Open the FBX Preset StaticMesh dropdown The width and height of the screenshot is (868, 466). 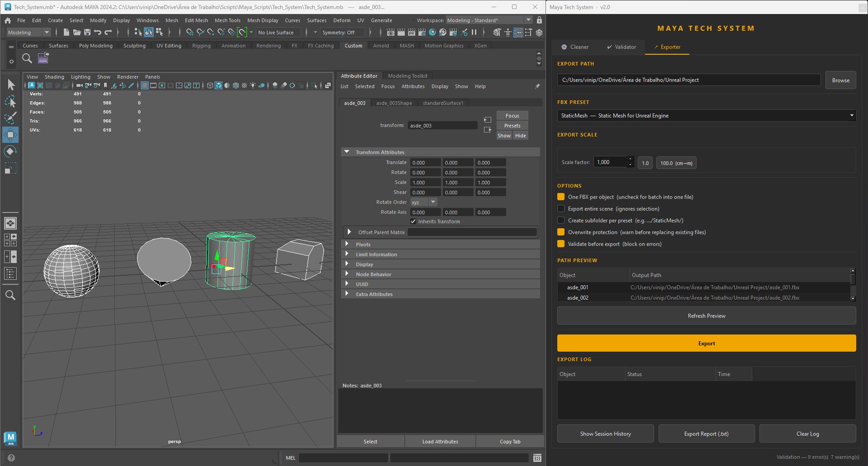pos(707,115)
